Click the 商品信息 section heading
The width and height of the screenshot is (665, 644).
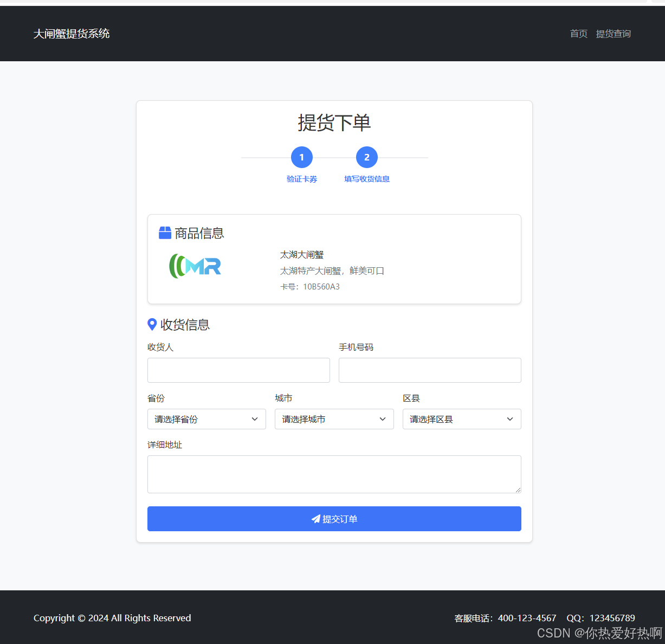pos(199,233)
